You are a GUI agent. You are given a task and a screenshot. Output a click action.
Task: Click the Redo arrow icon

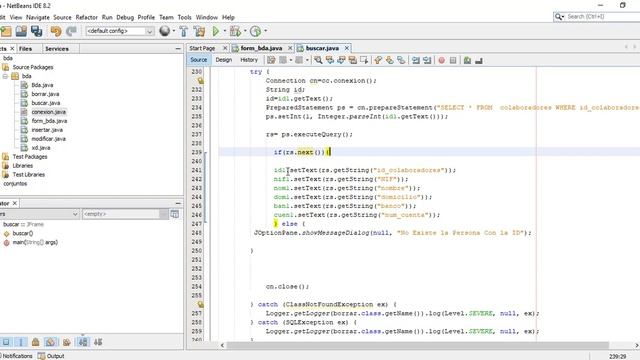coord(71,31)
